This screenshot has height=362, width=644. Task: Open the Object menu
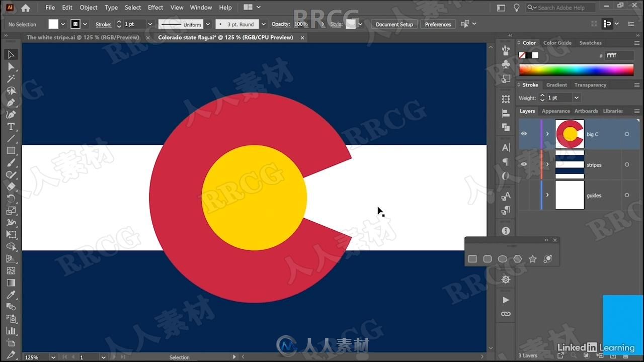tap(89, 8)
